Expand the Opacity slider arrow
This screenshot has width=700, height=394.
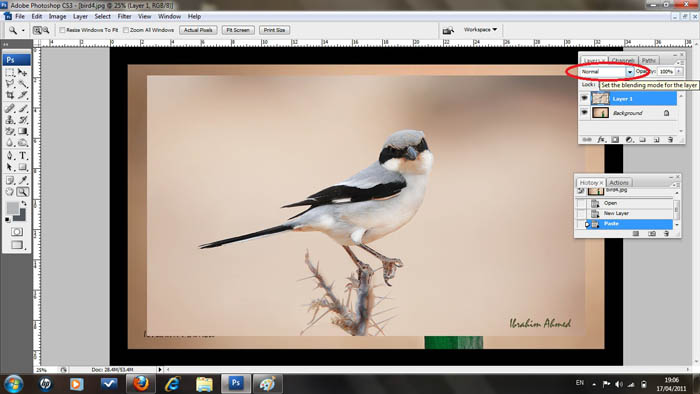pos(679,71)
